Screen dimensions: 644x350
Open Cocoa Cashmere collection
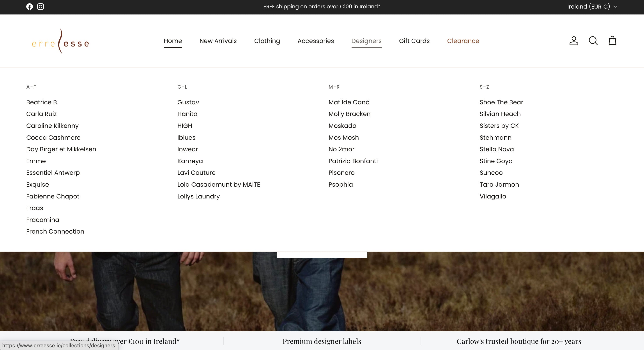pos(53,137)
